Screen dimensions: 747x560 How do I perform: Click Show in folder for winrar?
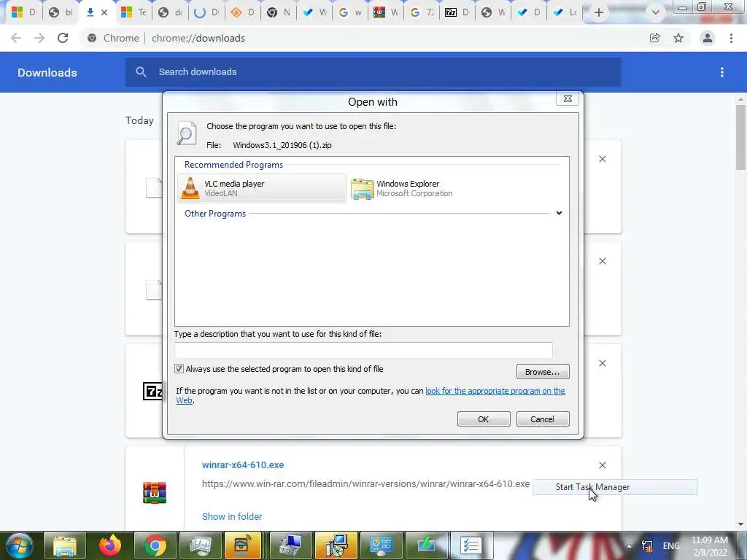[232, 517]
